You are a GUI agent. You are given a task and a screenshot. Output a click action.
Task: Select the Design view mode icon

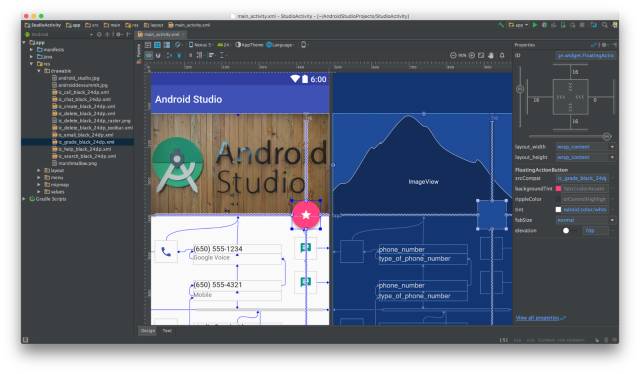pyautogui.click(x=148, y=45)
